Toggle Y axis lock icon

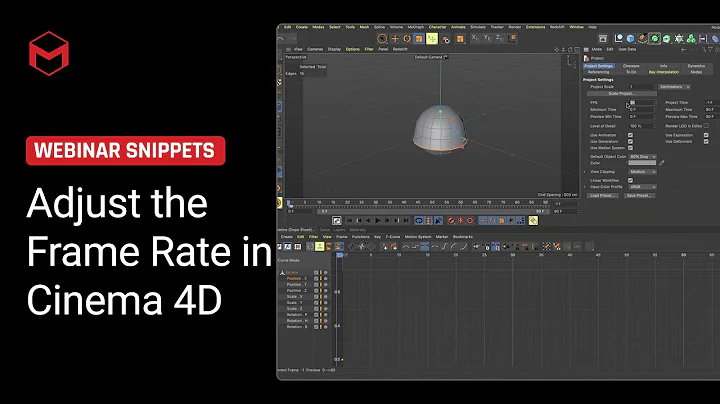488,39
